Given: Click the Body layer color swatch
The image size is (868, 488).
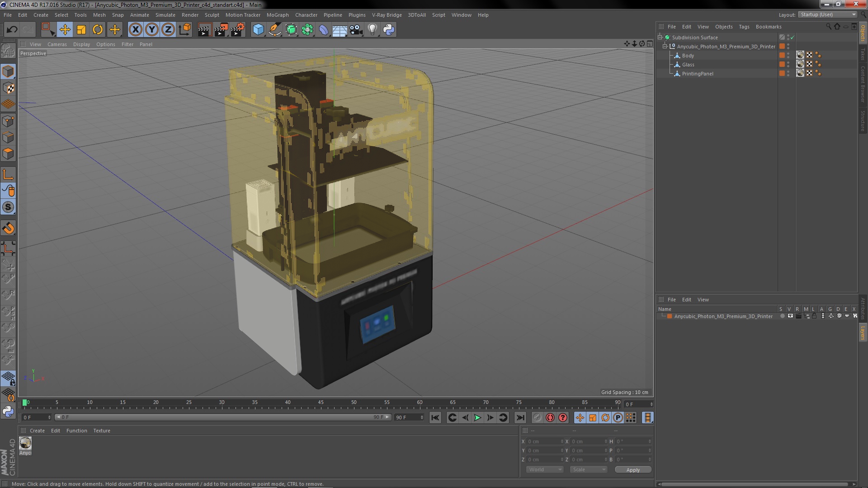Looking at the screenshot, I should (782, 55).
